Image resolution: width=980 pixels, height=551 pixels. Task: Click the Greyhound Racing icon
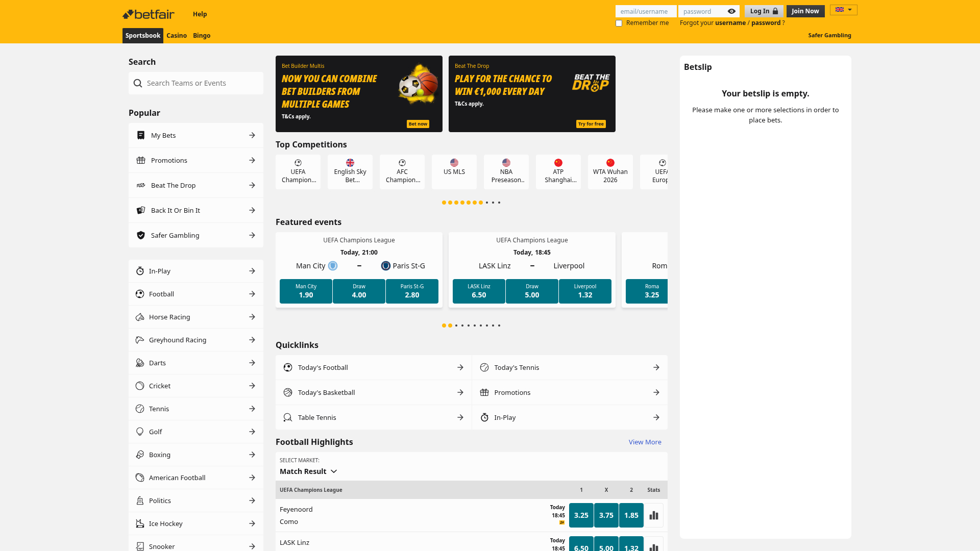(140, 340)
